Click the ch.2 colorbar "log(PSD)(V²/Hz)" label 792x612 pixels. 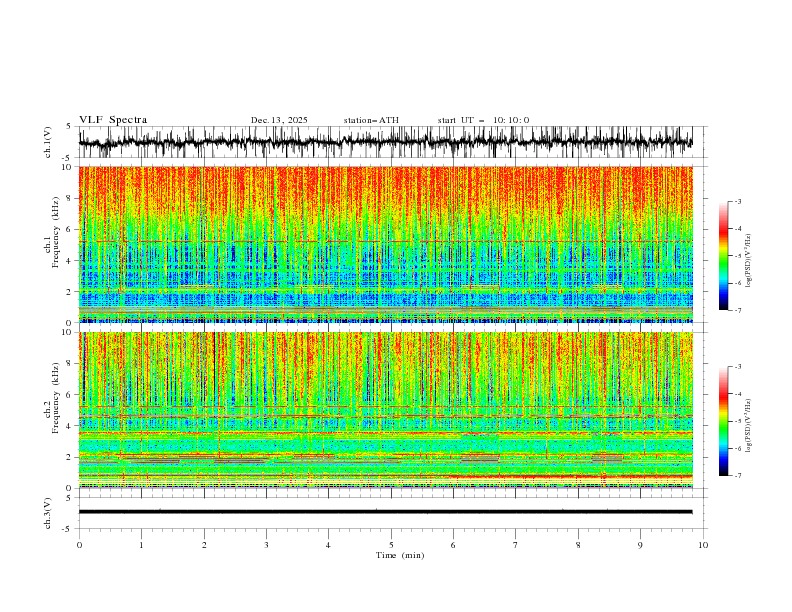(x=749, y=425)
